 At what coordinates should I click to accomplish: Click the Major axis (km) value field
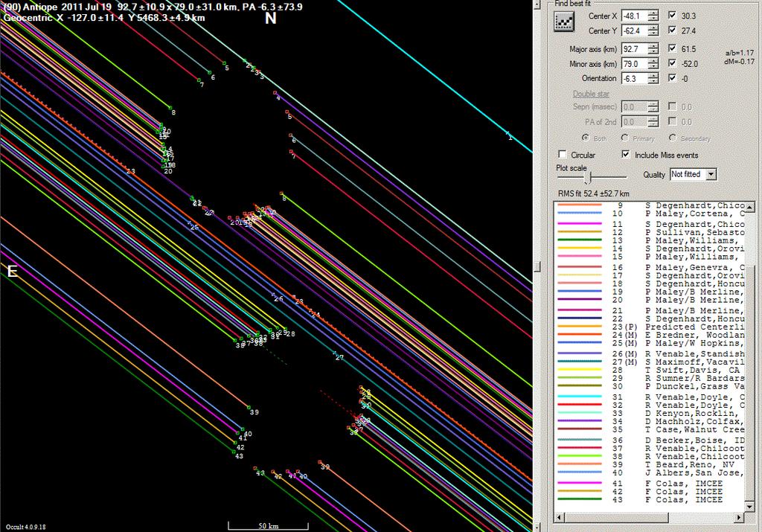(635, 49)
